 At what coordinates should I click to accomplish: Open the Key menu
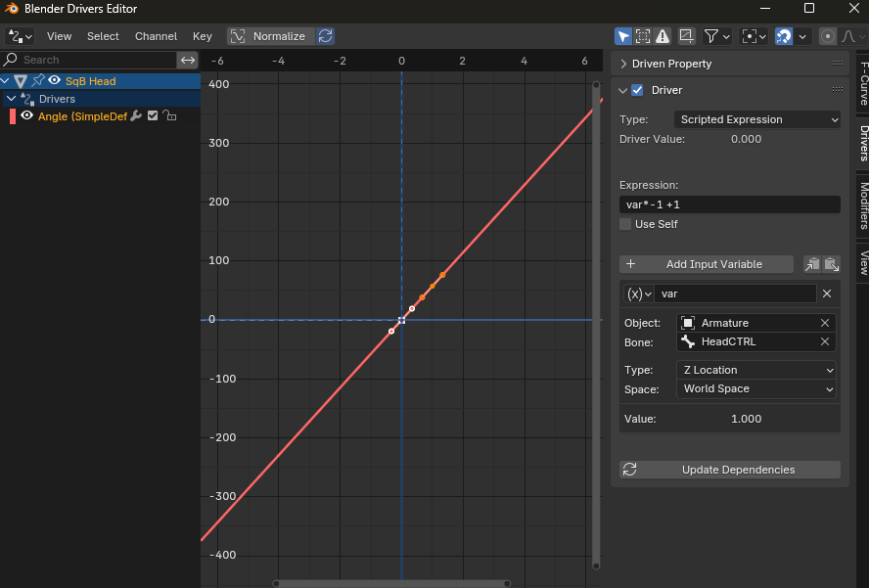pos(203,36)
